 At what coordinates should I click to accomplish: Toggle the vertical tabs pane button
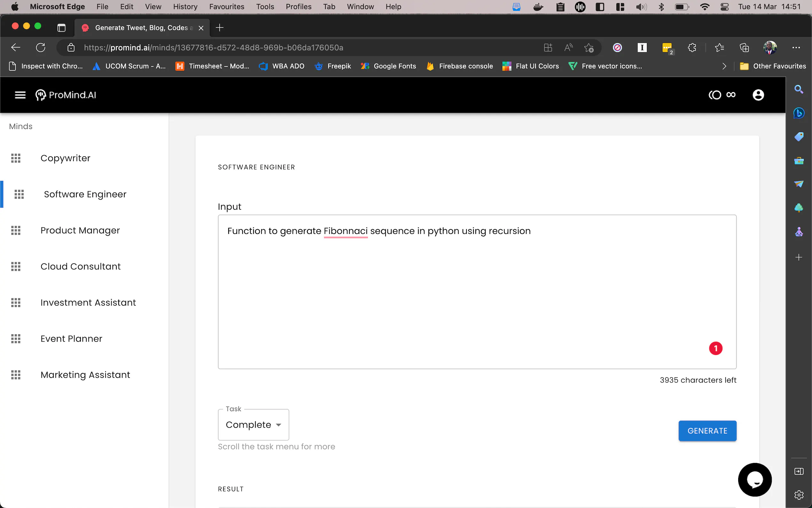pyautogui.click(x=61, y=28)
